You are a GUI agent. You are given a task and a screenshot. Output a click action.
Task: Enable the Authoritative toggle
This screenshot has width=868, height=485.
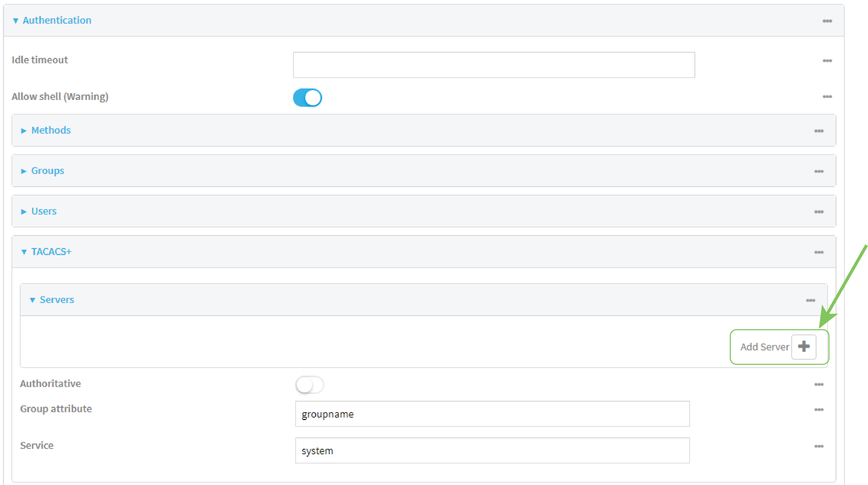coord(310,385)
